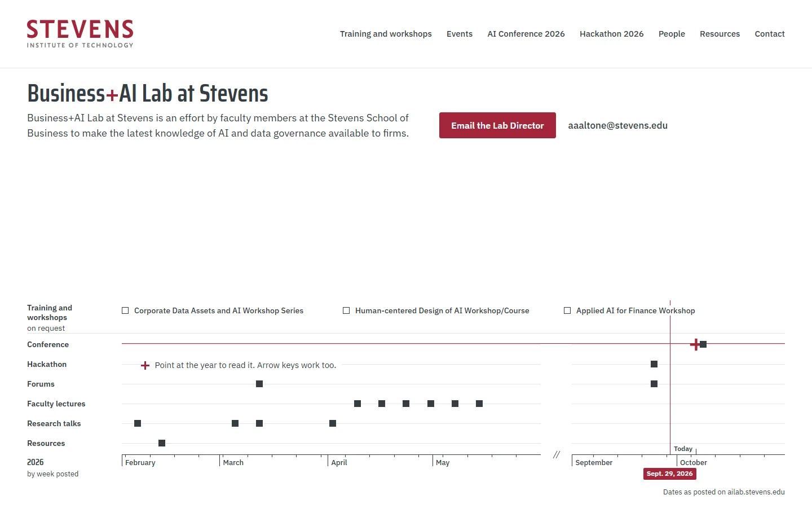Tick the Human-centered Design of AI Workshop/Course checkbox
812x508 pixels.
click(x=346, y=310)
